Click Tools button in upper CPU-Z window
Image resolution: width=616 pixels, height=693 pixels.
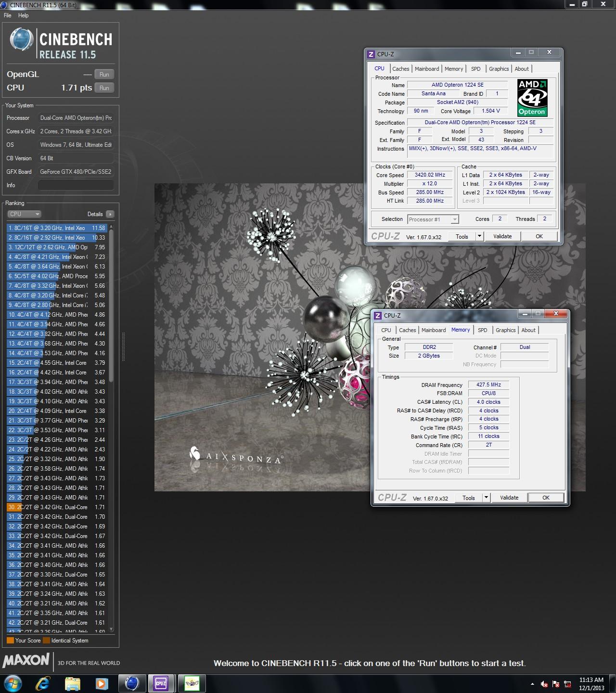[x=462, y=236]
